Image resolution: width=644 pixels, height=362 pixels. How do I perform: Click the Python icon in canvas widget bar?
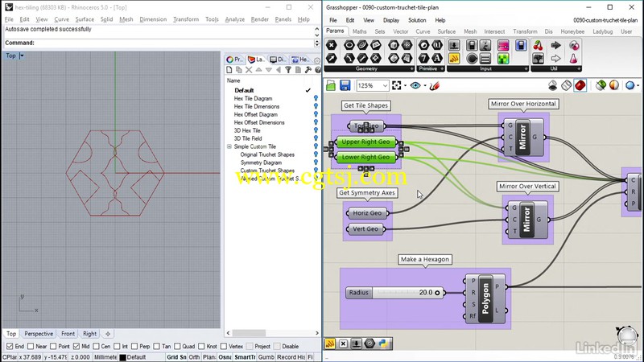[383, 343]
